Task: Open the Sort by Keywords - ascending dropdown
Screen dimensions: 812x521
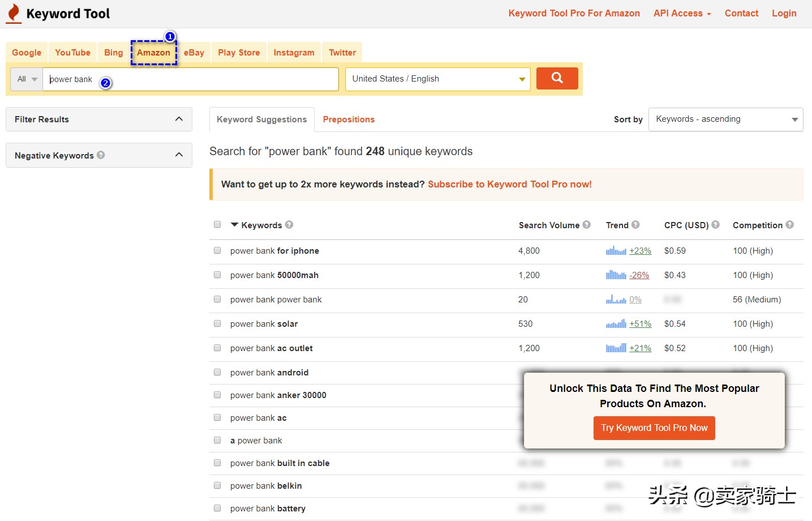Action: tap(725, 119)
